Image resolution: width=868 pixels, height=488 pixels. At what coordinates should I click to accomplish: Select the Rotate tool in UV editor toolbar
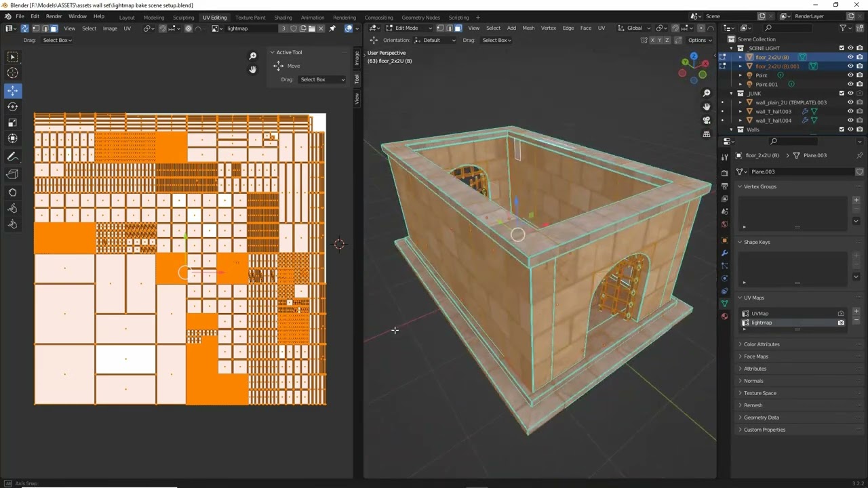pyautogui.click(x=13, y=106)
